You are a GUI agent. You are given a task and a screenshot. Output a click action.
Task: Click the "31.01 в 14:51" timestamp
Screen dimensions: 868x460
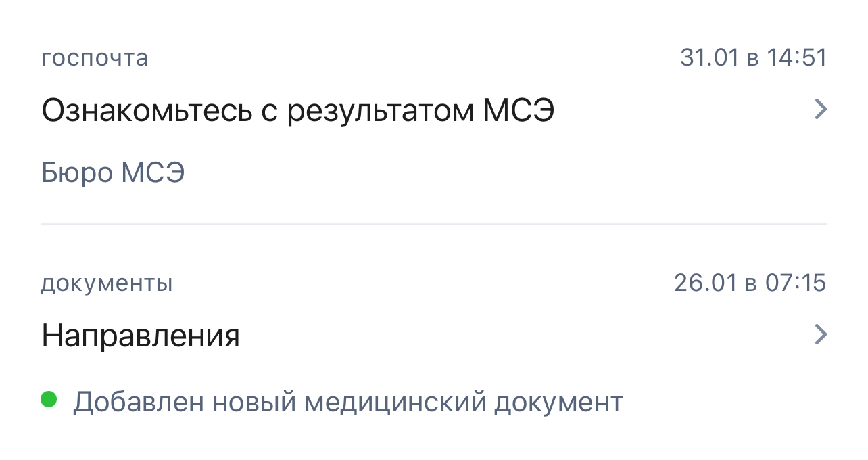(x=753, y=58)
